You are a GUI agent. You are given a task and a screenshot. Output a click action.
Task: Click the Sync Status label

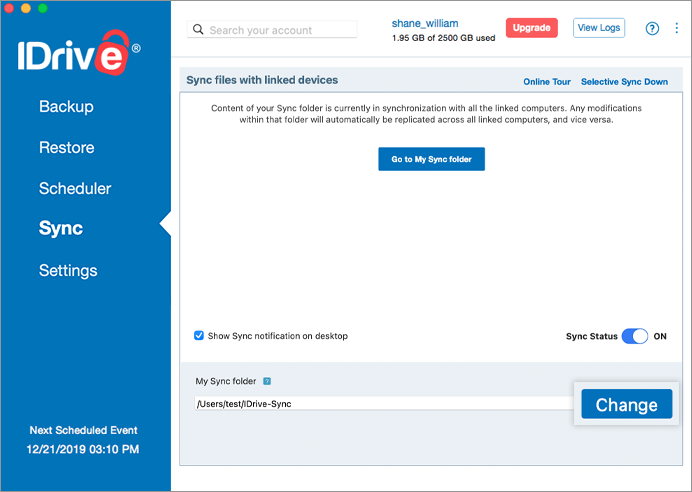pyautogui.click(x=591, y=336)
